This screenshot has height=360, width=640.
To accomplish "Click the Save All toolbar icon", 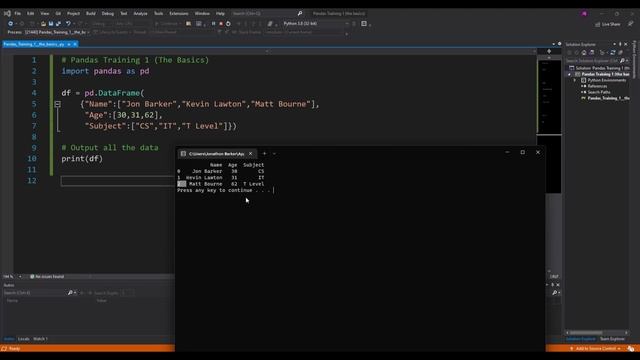I will click(58, 24).
